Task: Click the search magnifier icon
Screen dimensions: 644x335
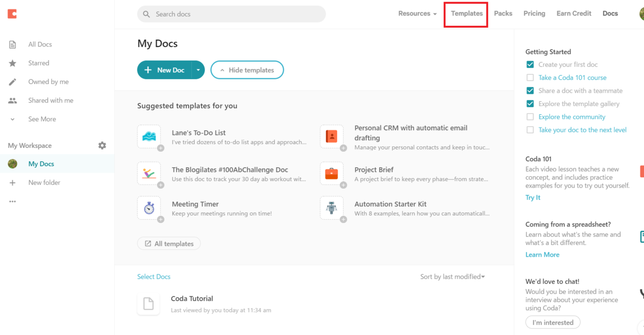Action: (147, 14)
